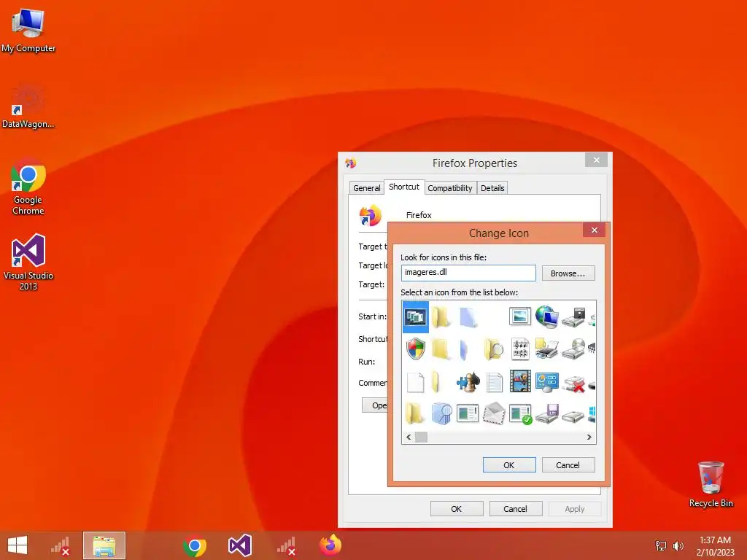
Task: Click Apply in Firefox Properties window
Action: pyautogui.click(x=575, y=509)
